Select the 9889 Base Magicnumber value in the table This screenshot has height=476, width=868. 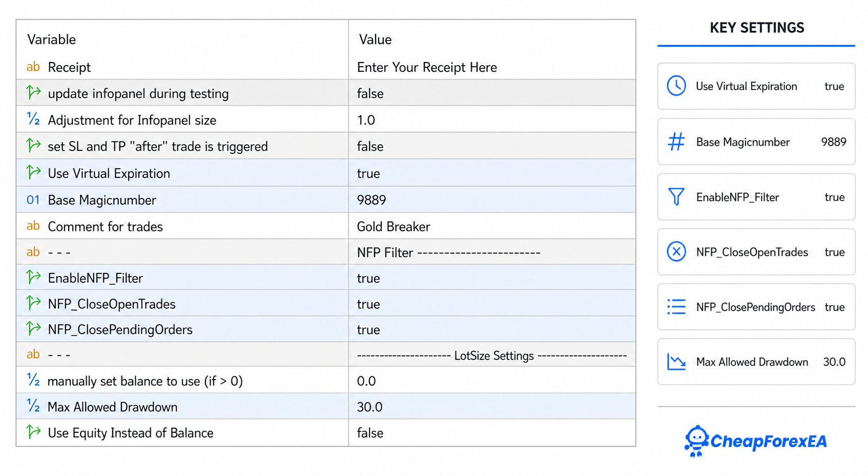coord(371,200)
